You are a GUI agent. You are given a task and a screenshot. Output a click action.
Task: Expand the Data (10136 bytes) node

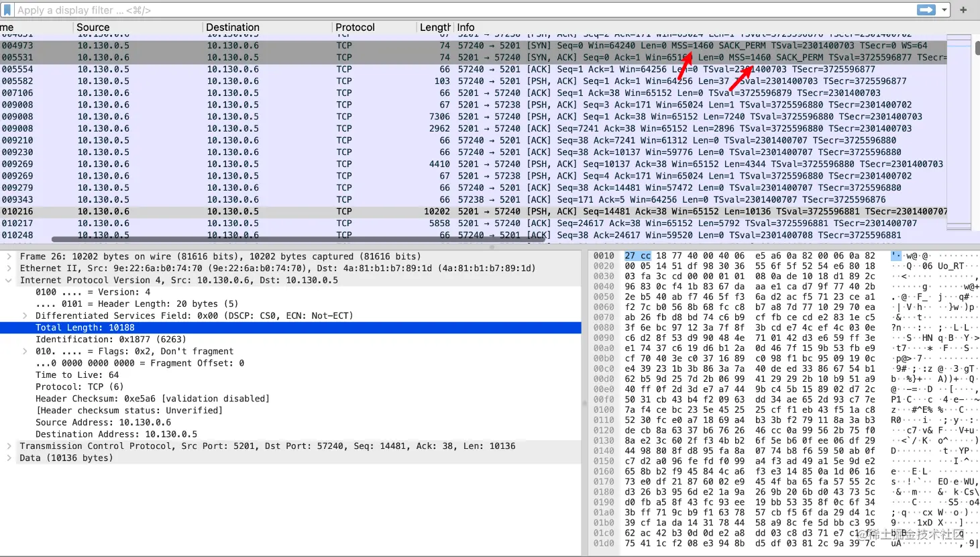[9, 458]
